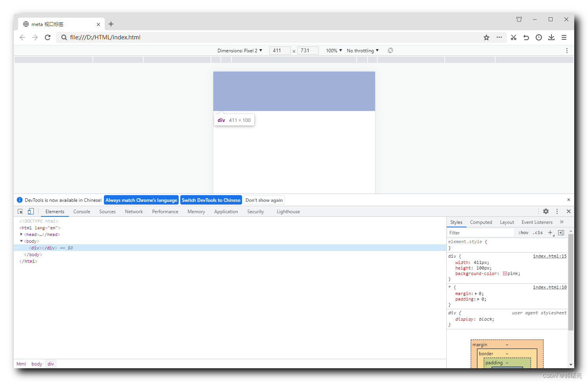The height and width of the screenshot is (382, 588).
Task: Expand the padding shorthand property
Action: pyautogui.click(x=478, y=299)
